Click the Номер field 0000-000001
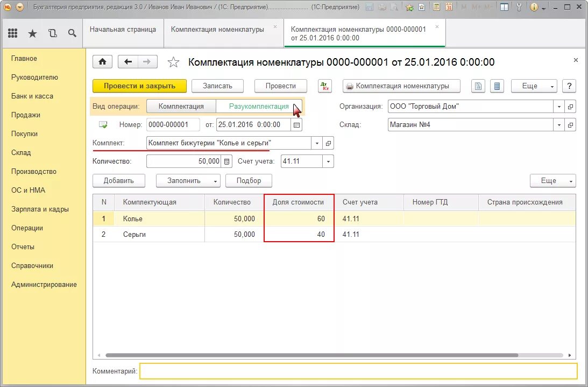 point(173,125)
